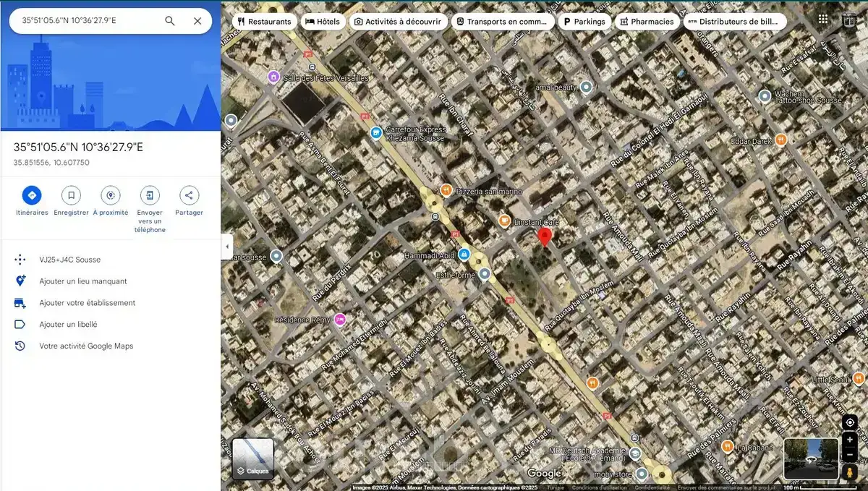This screenshot has width=868, height=491.
Task: Filter map by Restaurants chip
Action: [264, 22]
